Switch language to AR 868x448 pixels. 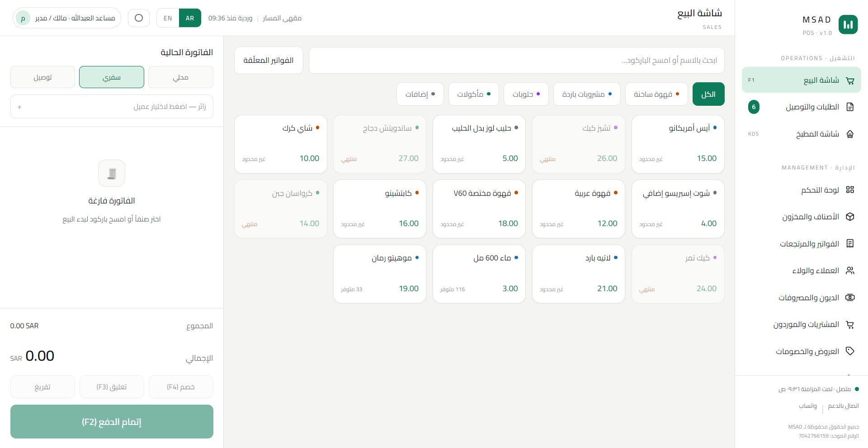190,18
